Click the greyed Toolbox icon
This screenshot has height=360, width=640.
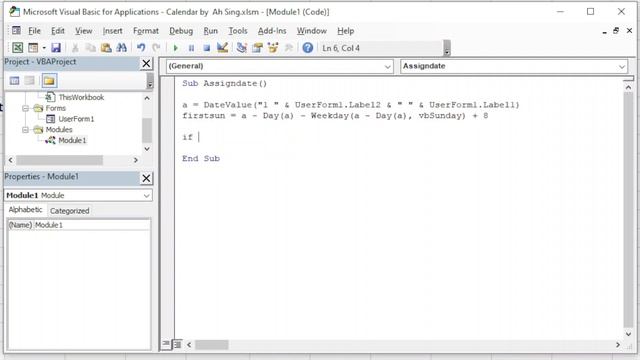click(289, 48)
